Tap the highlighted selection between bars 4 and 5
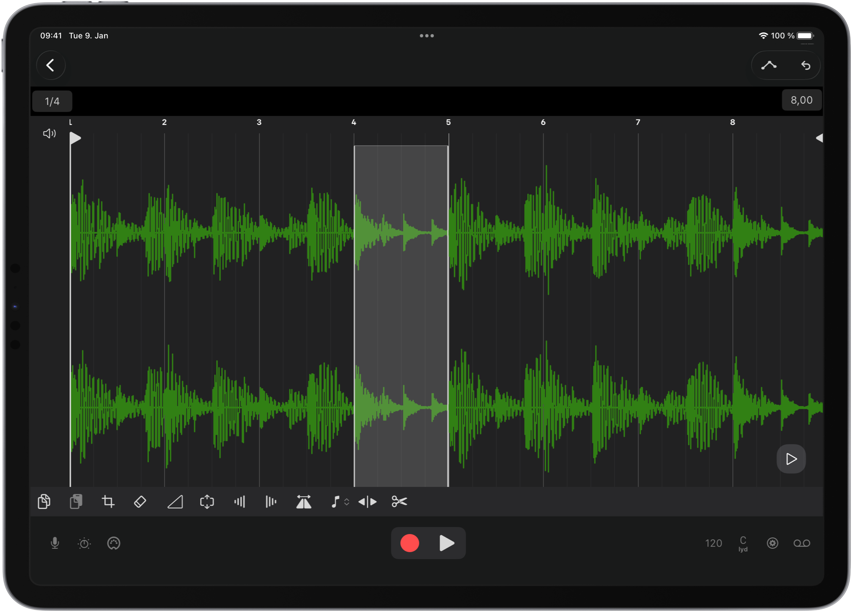The width and height of the screenshot is (853, 616). click(401, 316)
